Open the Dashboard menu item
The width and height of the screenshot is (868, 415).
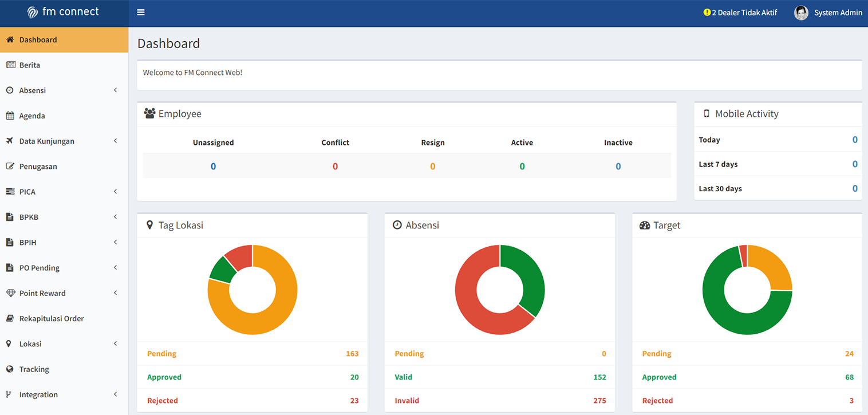click(64, 40)
